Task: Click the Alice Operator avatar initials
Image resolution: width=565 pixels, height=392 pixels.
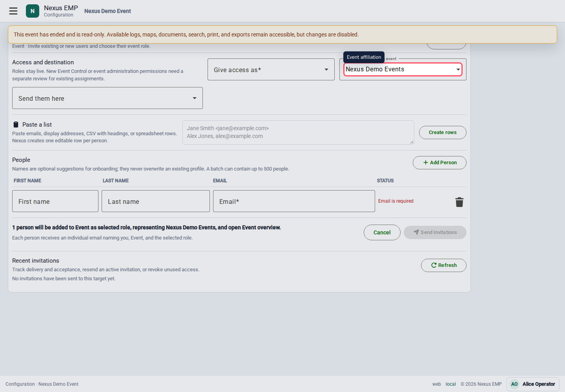Action: click(514, 384)
